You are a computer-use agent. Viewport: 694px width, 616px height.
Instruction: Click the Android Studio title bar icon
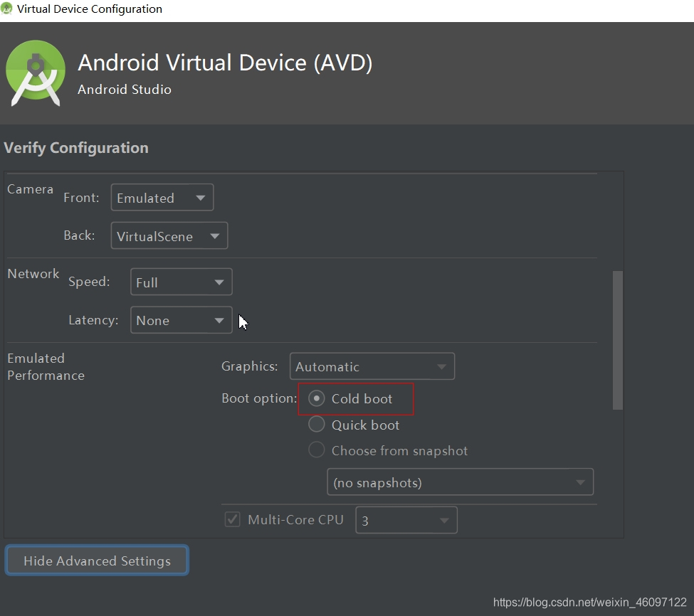[6, 9]
